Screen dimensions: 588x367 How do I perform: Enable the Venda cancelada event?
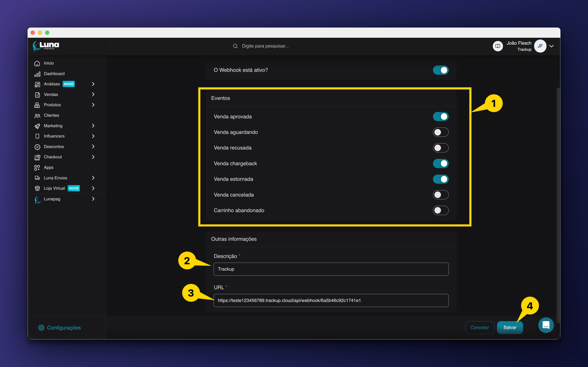click(x=441, y=195)
